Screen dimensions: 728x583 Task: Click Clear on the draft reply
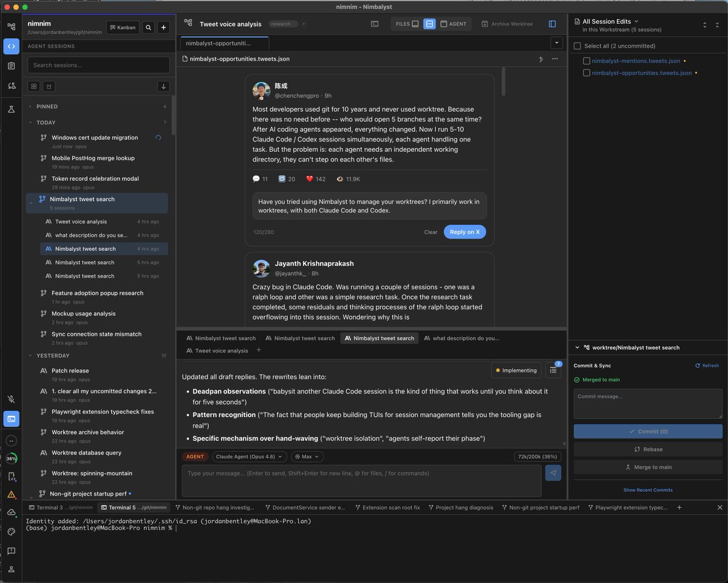(430, 232)
